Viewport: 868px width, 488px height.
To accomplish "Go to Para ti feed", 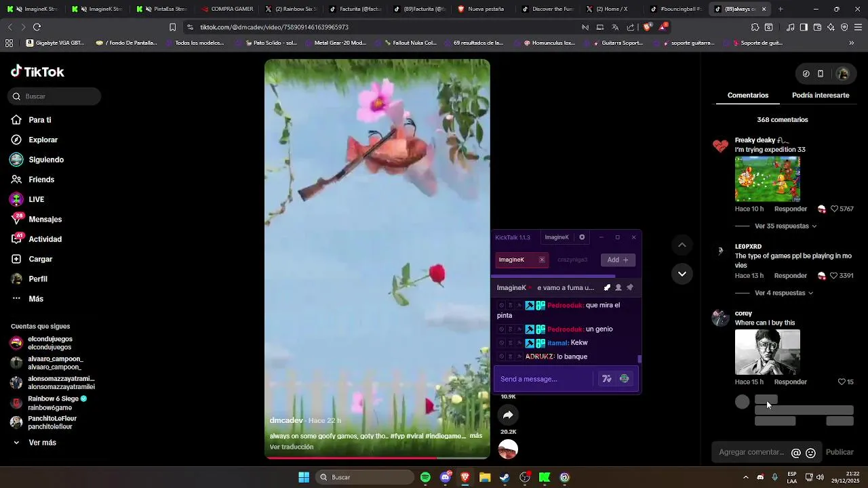I will [31, 120].
